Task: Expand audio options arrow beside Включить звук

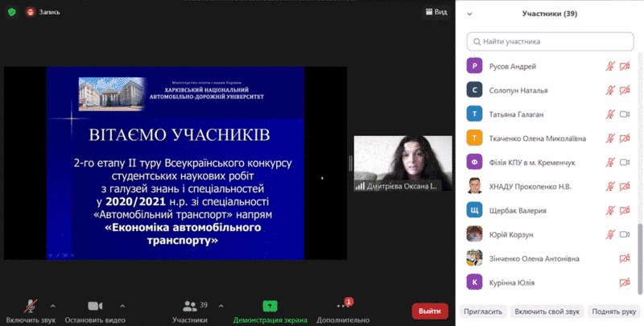Action: (x=53, y=306)
